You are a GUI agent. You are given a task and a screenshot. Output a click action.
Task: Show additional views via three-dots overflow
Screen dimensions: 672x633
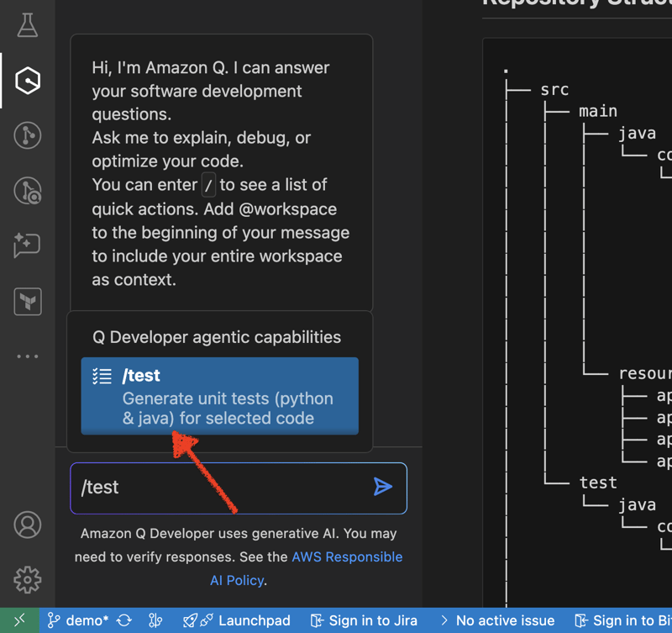(x=28, y=356)
